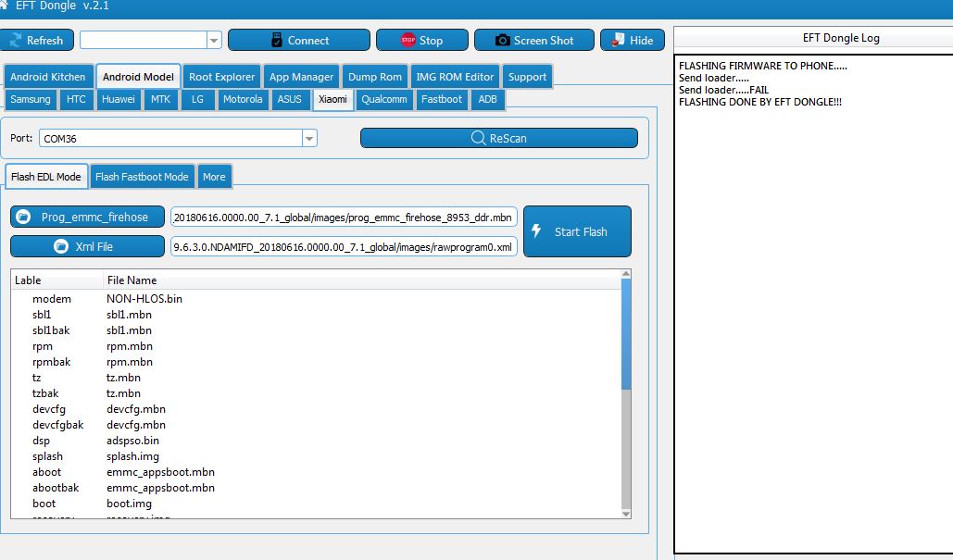Viewport: 953px width, 560px height.
Task: Switch to Flash Fastboot Mode tab
Action: pos(142,177)
